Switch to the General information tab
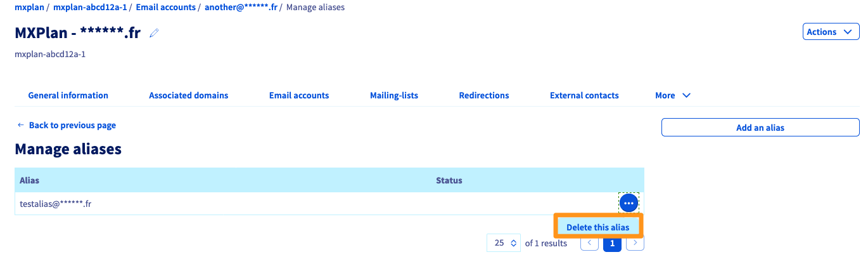868x278 pixels. (68, 95)
